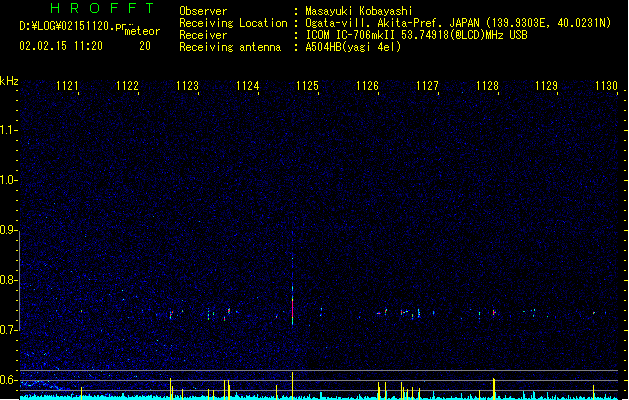629x400 pixels.
Task: Click the 1129 time axis label
Action: tap(546, 85)
